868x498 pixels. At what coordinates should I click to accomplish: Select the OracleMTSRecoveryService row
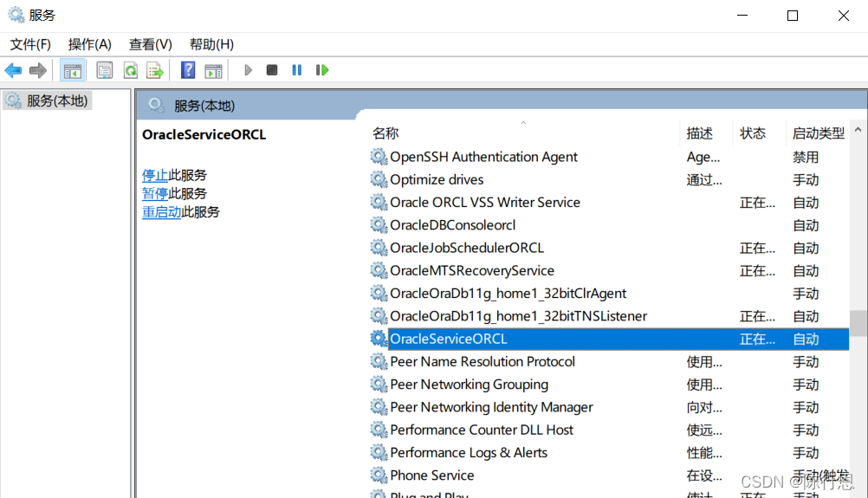click(609, 270)
